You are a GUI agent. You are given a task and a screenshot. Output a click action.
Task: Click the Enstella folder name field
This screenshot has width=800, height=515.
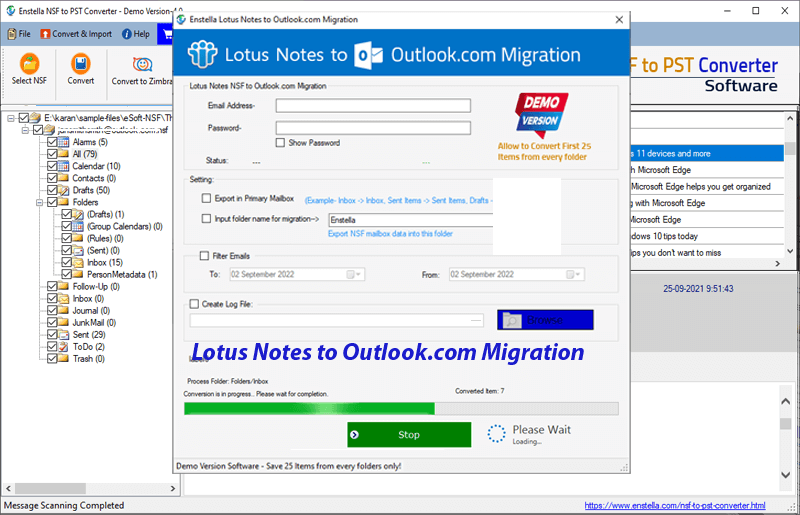pos(411,220)
